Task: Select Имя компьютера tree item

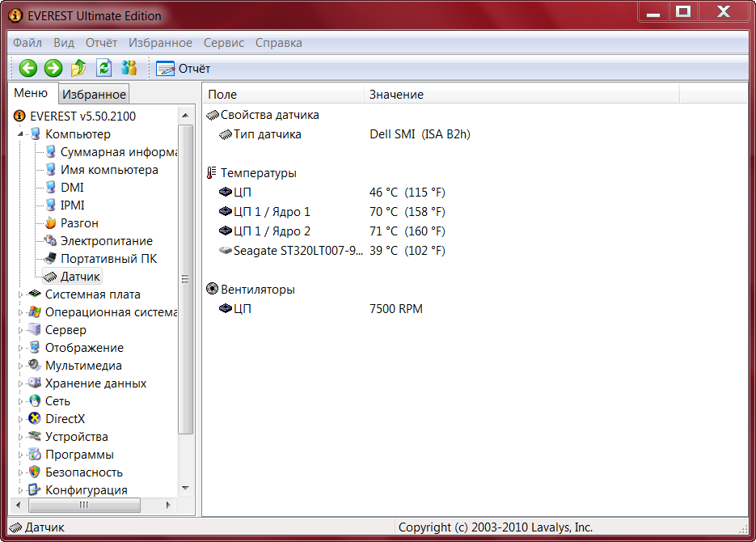Action: 109,170
